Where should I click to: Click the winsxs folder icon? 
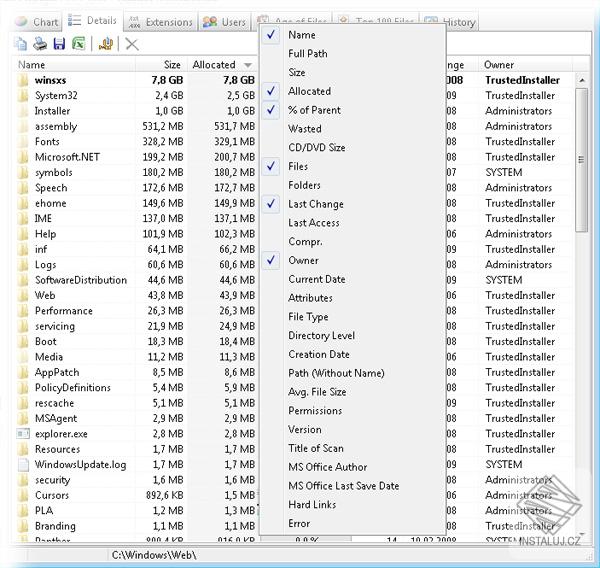coord(24,80)
